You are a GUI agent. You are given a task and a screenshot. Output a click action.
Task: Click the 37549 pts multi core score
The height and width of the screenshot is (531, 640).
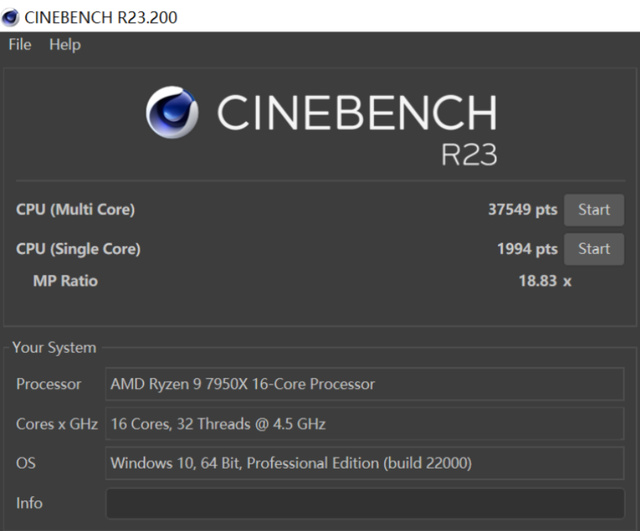[522, 210]
